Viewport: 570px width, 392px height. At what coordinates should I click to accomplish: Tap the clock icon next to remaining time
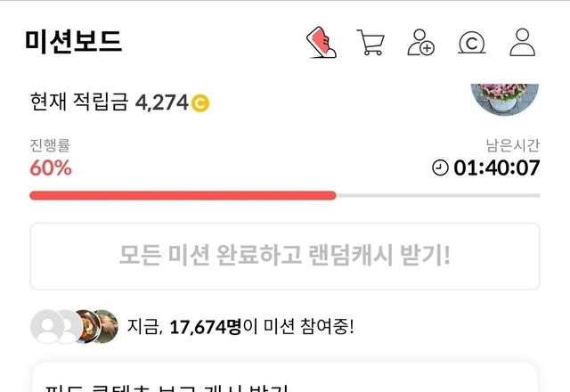coord(440,168)
